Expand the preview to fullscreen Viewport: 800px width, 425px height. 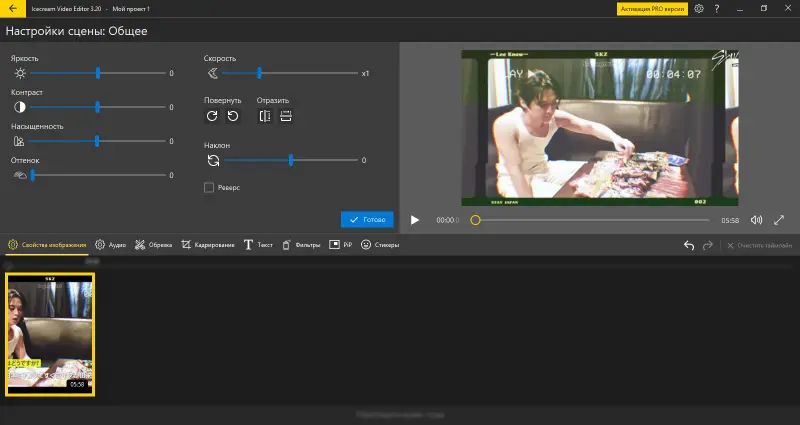tap(779, 220)
